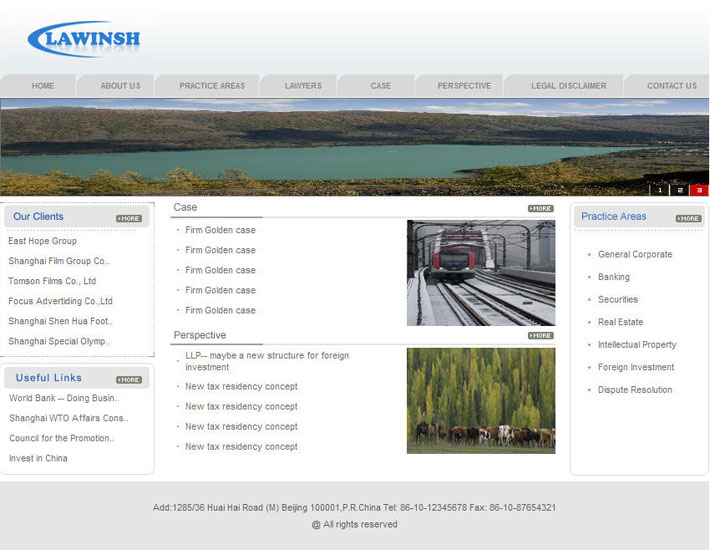Open Intellectual Property practice area
This screenshot has height=550, width=710.
click(x=637, y=344)
